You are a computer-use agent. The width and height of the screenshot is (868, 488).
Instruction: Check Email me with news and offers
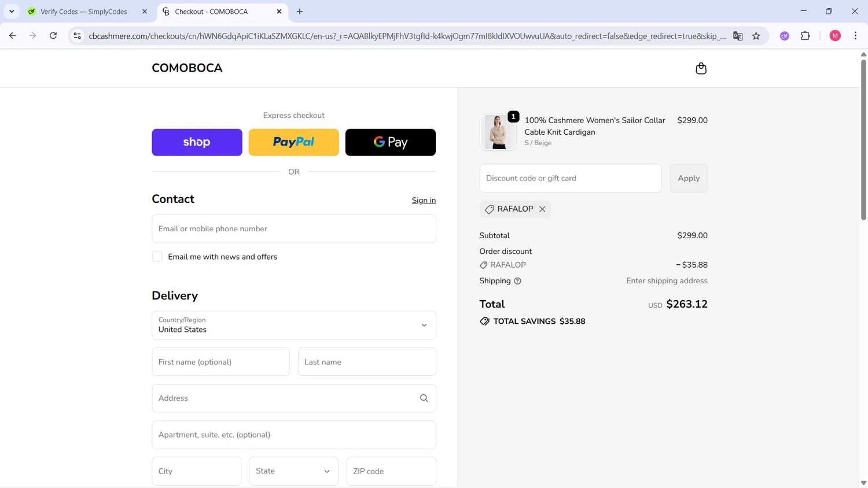[157, 257]
